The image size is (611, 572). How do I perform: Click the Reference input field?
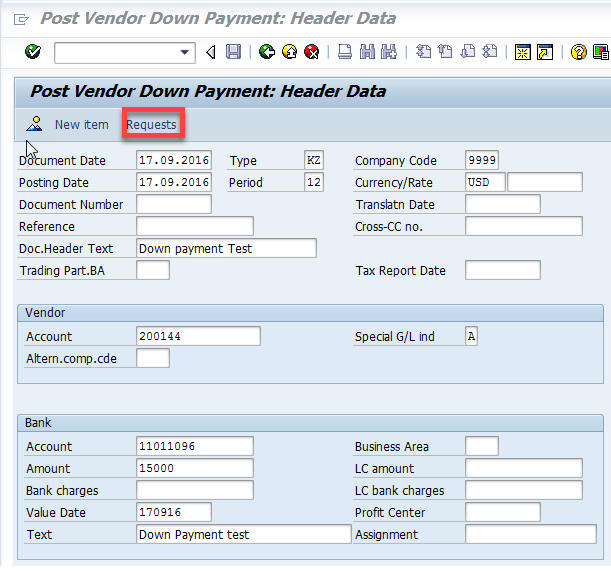tap(195, 226)
